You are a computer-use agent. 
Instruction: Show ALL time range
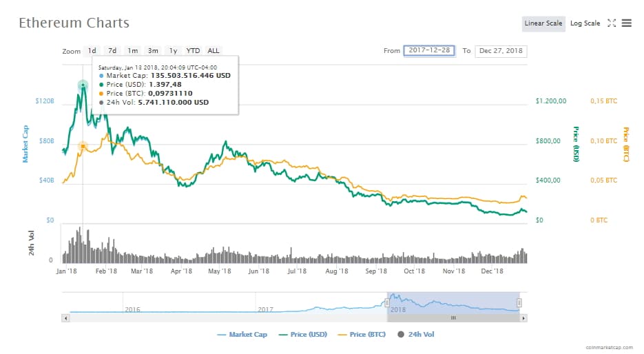tap(214, 51)
